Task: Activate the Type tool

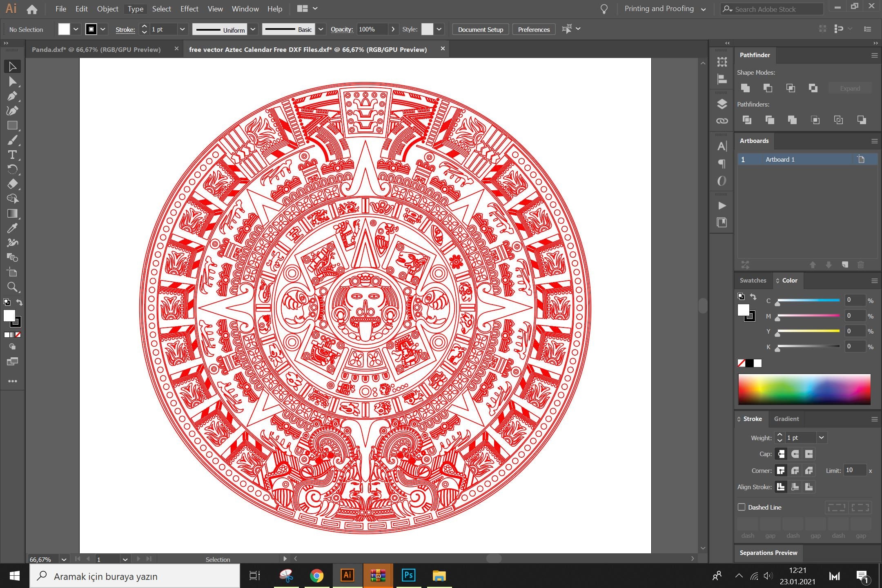Action: tap(12, 155)
